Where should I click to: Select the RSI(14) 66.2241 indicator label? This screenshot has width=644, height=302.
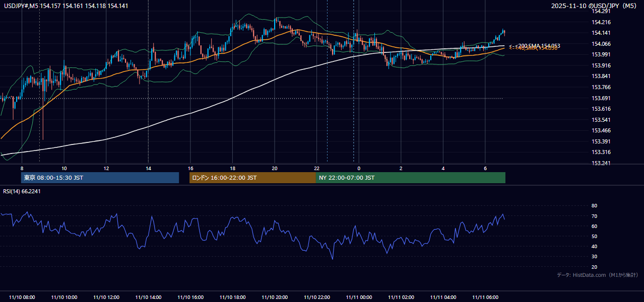[22, 191]
